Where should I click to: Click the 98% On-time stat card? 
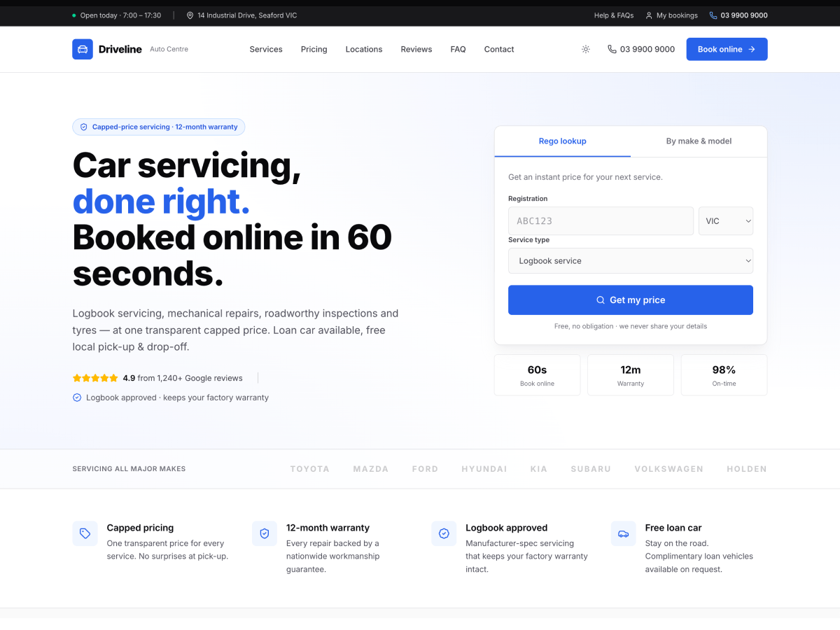(x=724, y=375)
